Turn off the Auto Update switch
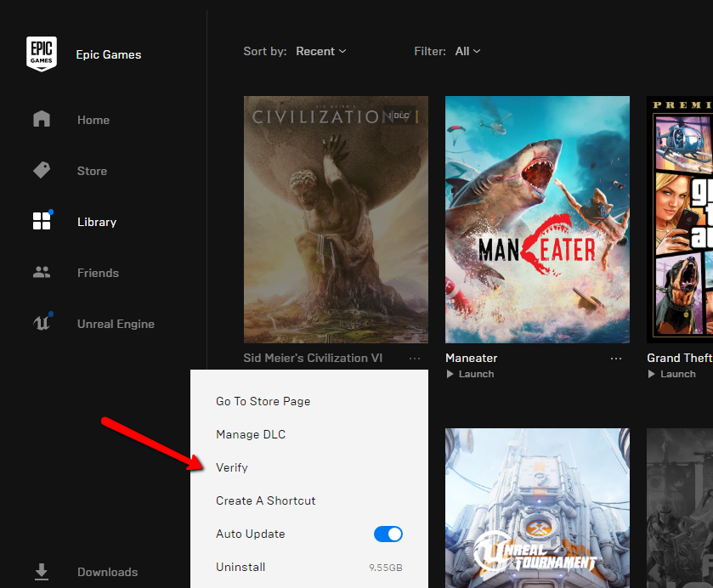 [x=388, y=534]
